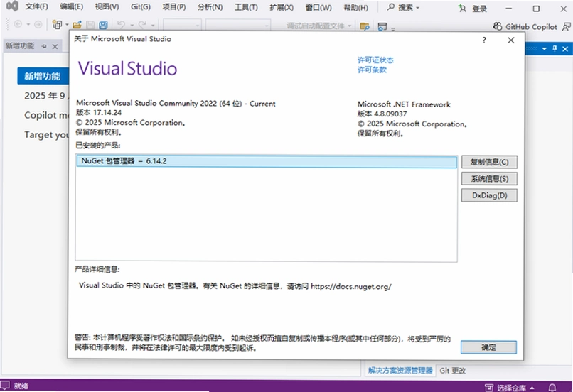Click the 版本 17.14.24 text
The image size is (573, 392).
click(x=99, y=112)
